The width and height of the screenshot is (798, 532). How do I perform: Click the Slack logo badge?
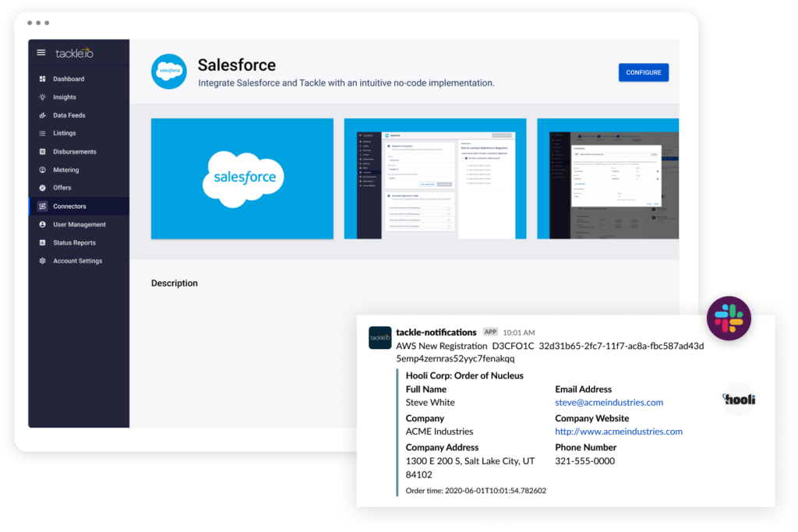tap(729, 319)
